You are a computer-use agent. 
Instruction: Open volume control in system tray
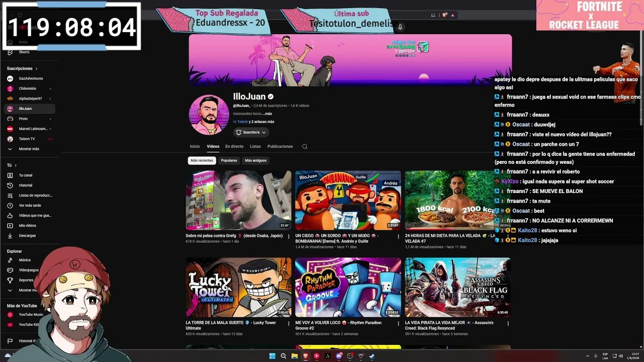coord(621,356)
